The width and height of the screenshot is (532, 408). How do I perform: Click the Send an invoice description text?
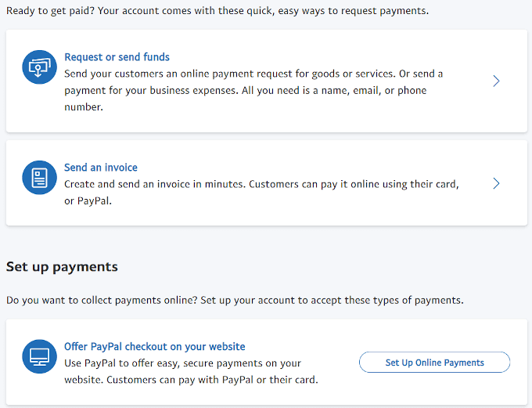[261, 192]
